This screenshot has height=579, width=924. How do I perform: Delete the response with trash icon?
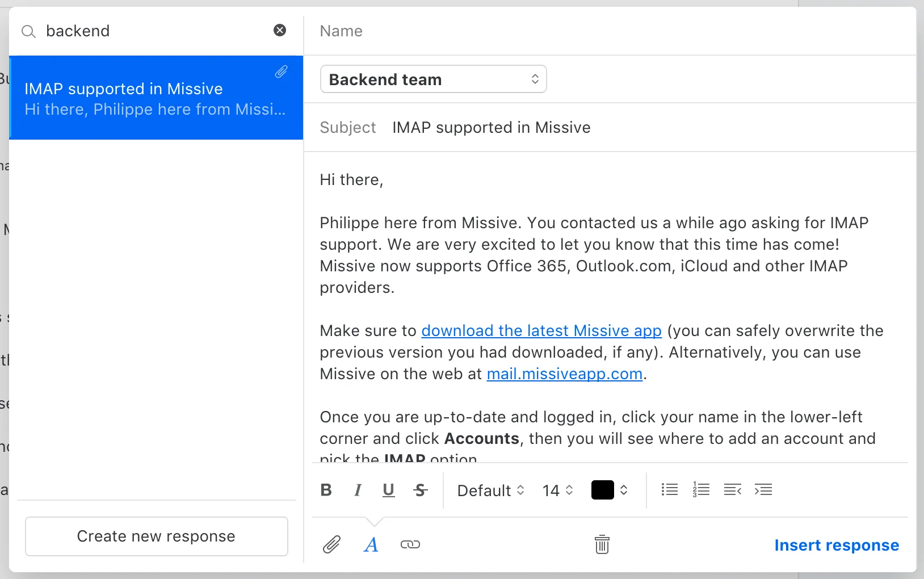click(x=602, y=544)
